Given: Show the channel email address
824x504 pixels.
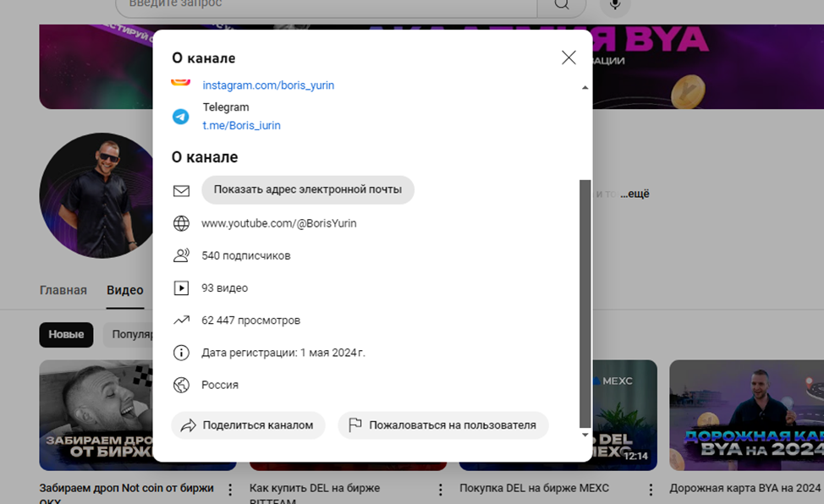Looking at the screenshot, I should [x=307, y=189].
